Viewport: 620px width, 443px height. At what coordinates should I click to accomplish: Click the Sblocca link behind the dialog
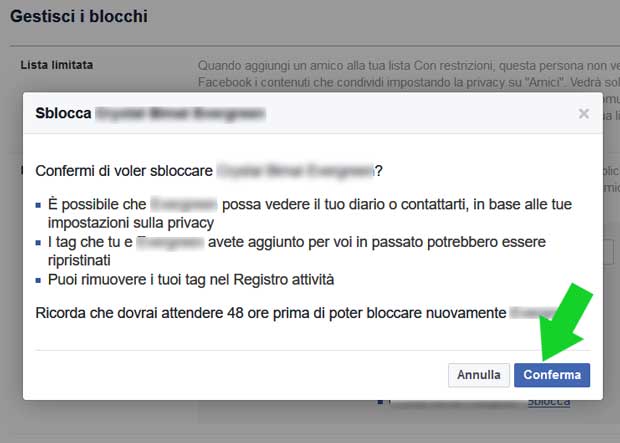(549, 403)
